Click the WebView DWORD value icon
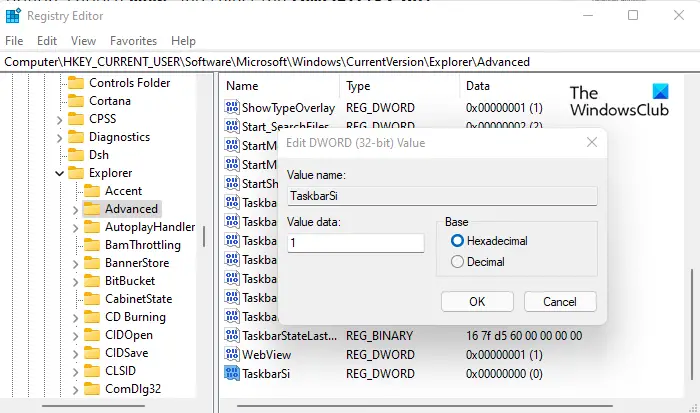 coord(232,355)
